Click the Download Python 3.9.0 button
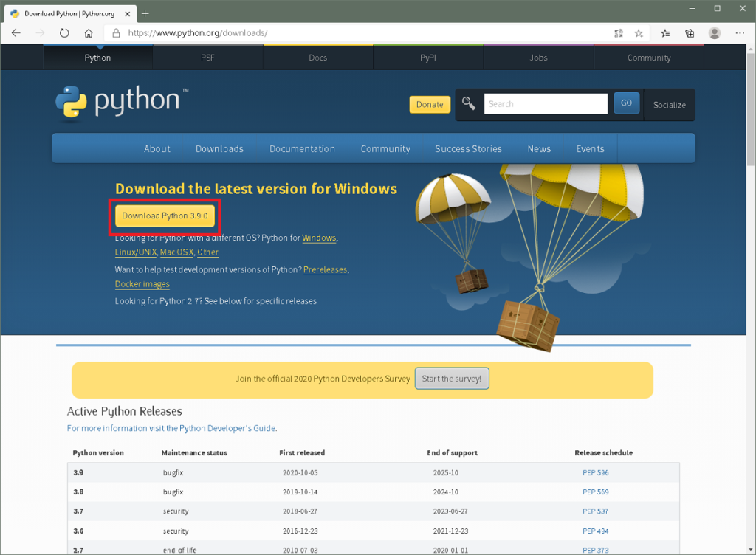 tap(165, 216)
